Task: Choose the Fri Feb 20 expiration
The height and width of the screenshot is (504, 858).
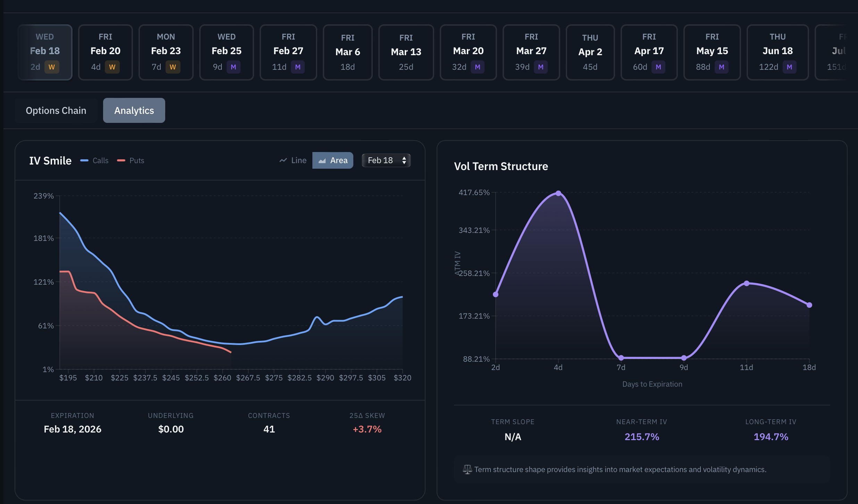Action: [x=105, y=52]
